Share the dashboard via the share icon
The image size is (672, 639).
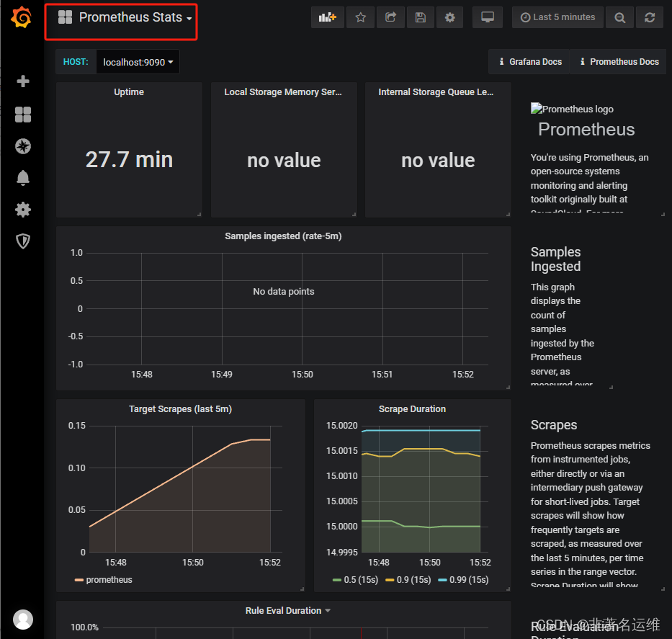click(390, 17)
